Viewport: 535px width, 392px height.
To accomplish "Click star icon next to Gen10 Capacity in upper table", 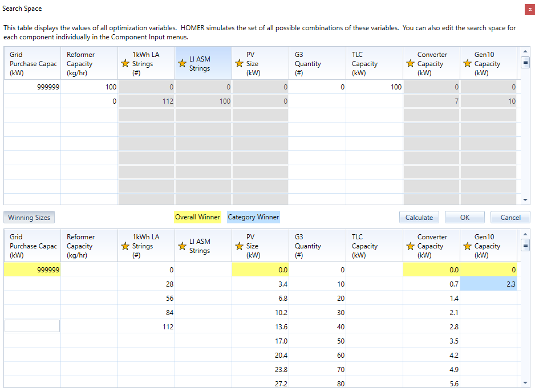I will pos(467,64).
